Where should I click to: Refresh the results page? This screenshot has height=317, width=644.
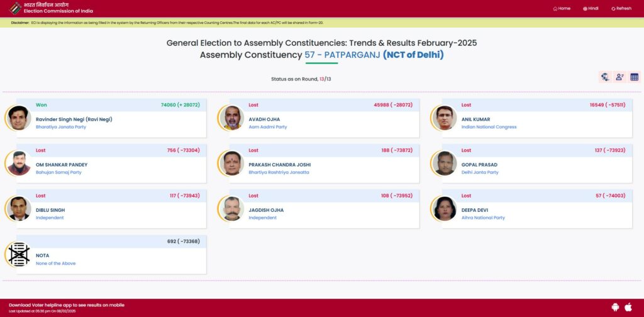coord(621,9)
